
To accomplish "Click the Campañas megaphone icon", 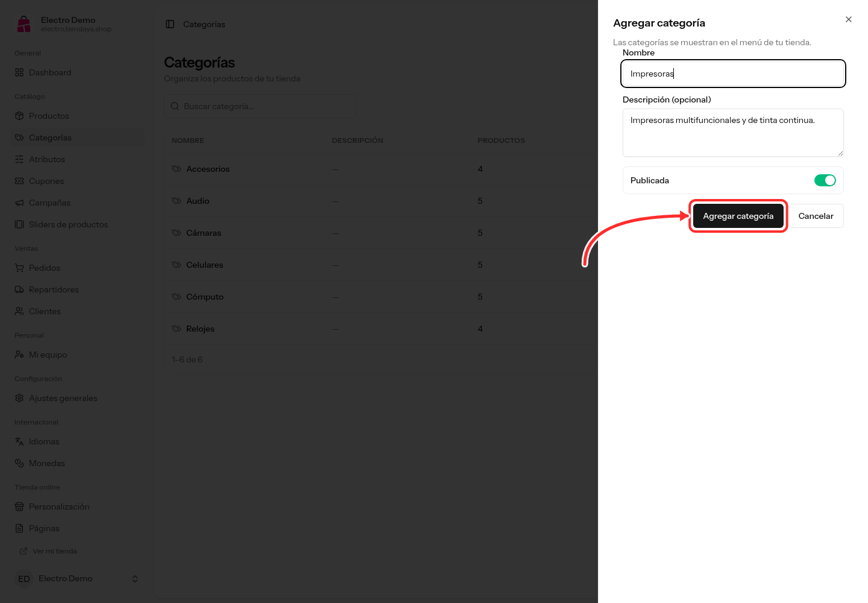I will click(x=19, y=203).
